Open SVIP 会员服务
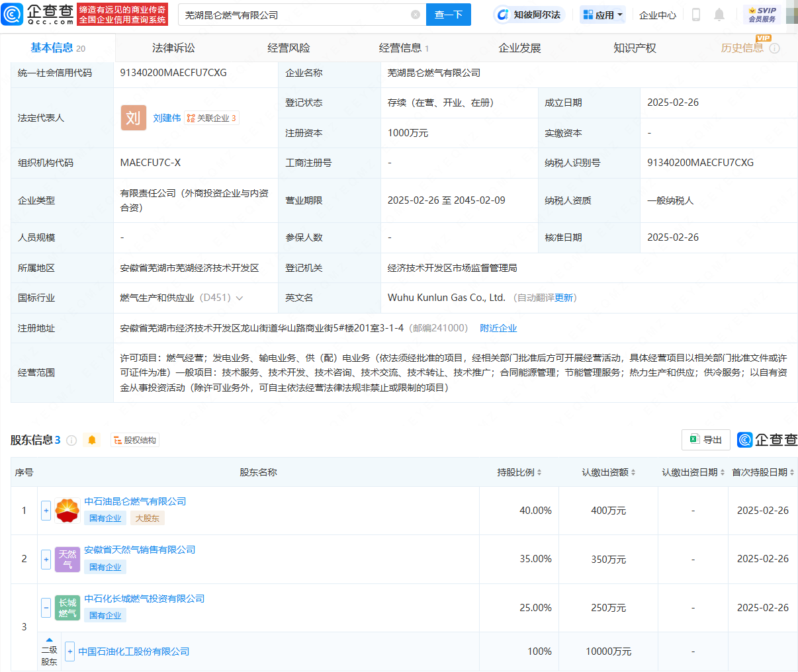The image size is (798, 672). pos(762,15)
